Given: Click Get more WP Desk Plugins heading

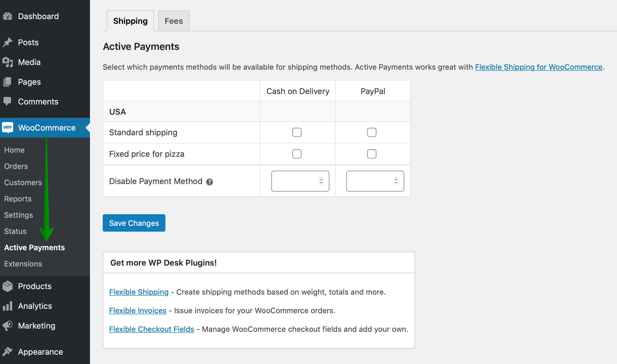Looking at the screenshot, I should [163, 263].
